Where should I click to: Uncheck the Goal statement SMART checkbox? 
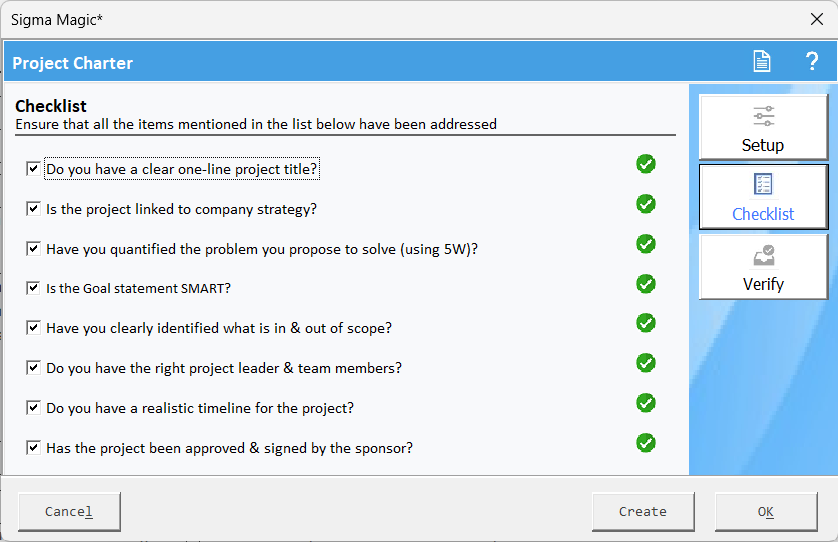click(x=33, y=288)
